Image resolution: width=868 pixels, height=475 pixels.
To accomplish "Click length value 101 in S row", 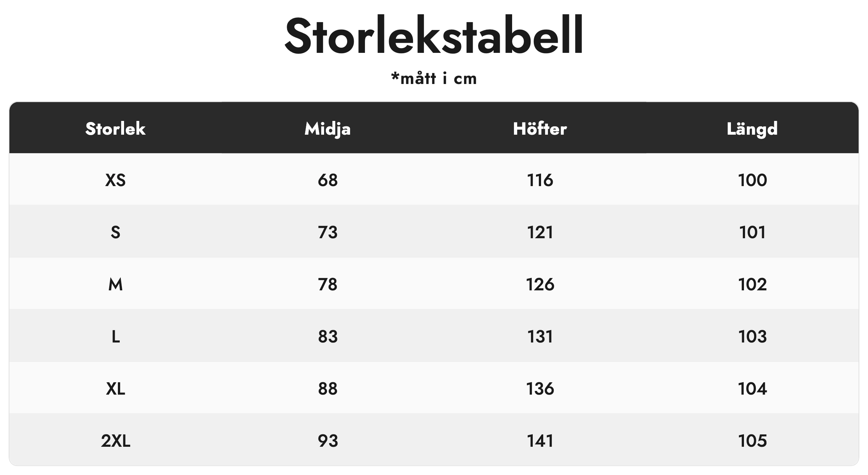I will click(752, 232).
